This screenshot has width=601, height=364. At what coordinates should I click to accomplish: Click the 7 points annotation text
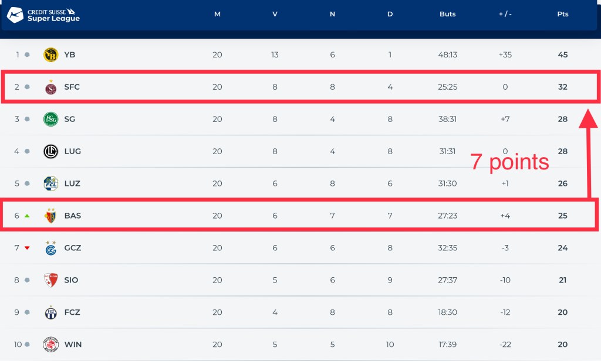click(509, 162)
